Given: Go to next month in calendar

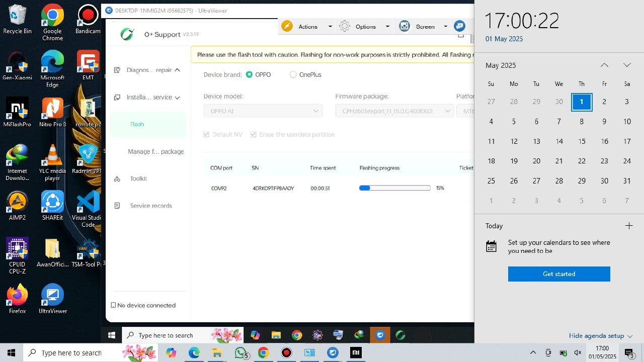Looking at the screenshot, I should click(x=626, y=65).
